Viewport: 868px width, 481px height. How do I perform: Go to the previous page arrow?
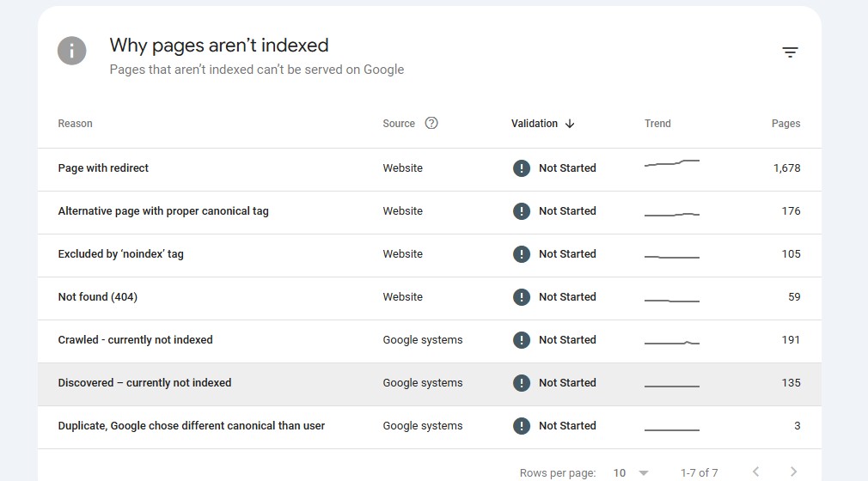[755, 472]
